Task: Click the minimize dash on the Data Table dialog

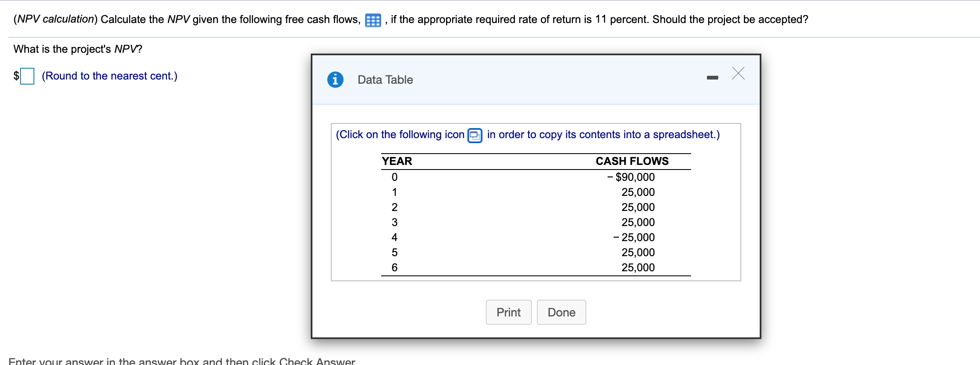Action: [713, 77]
